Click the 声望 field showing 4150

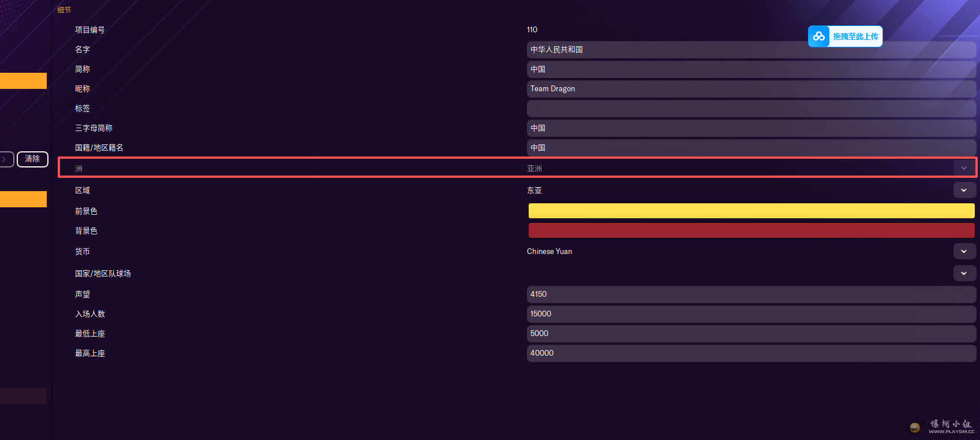pyautogui.click(x=750, y=294)
